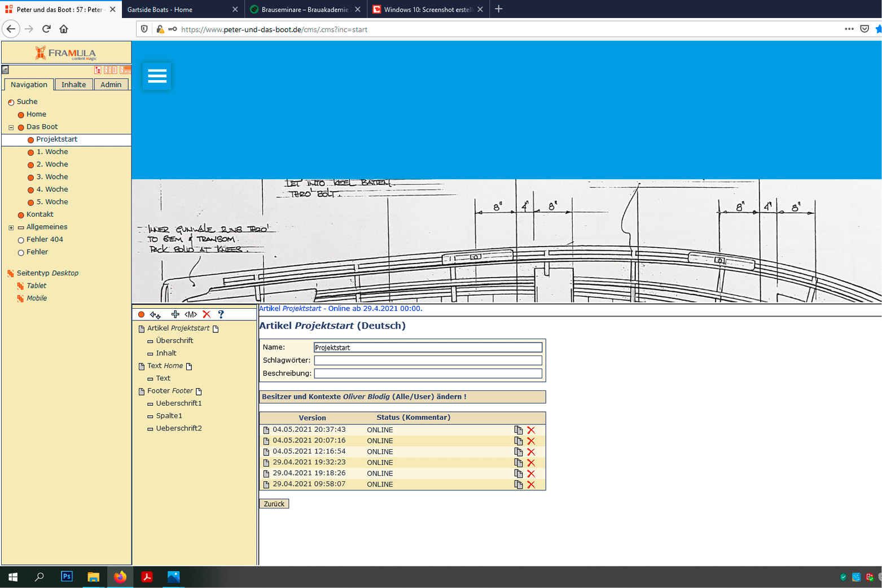Click the move arrows icon in article toolbar
The width and height of the screenshot is (882, 588).
155,314
